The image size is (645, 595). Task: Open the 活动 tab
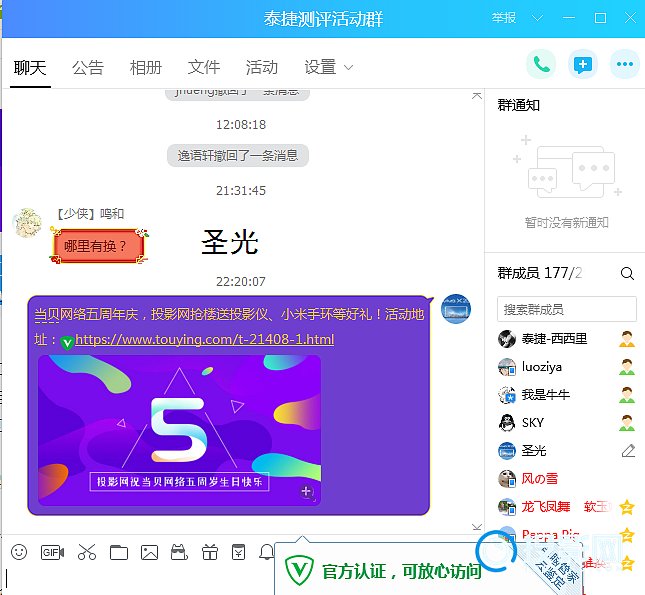tap(262, 67)
